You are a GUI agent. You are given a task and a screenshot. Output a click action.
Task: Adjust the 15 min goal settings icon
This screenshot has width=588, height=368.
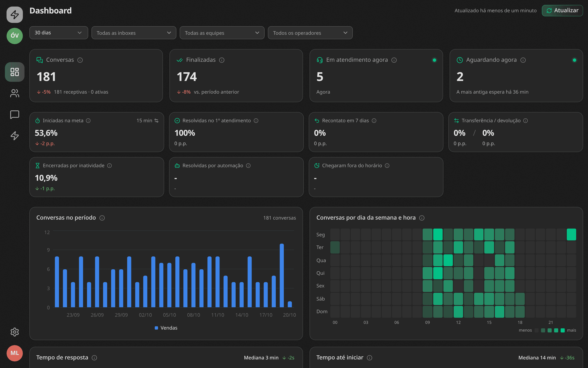pyautogui.click(x=156, y=121)
